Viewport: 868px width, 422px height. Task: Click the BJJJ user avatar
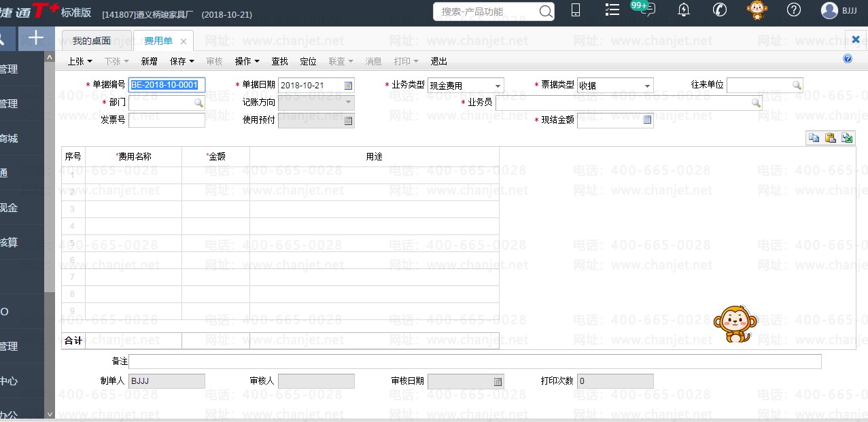click(829, 10)
